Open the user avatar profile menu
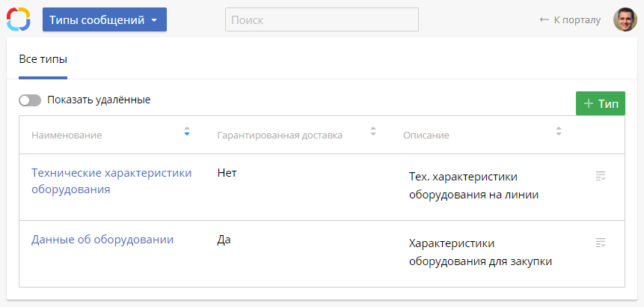 coord(625,19)
